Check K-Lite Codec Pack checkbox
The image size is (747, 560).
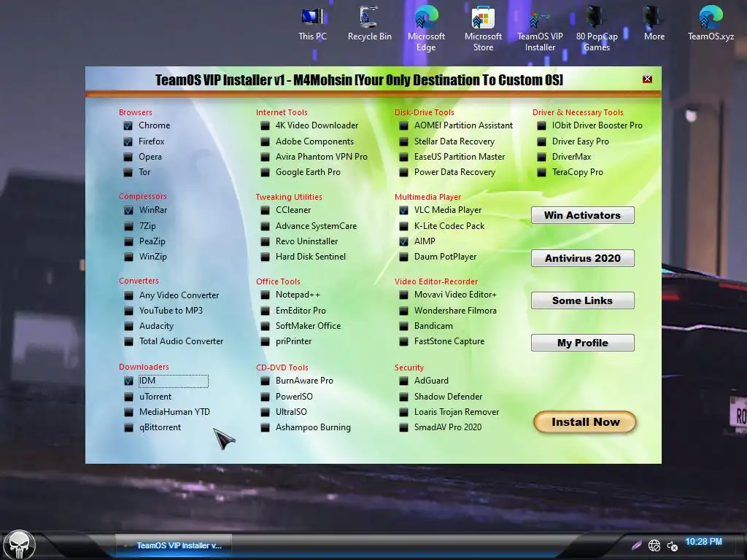pyautogui.click(x=403, y=226)
